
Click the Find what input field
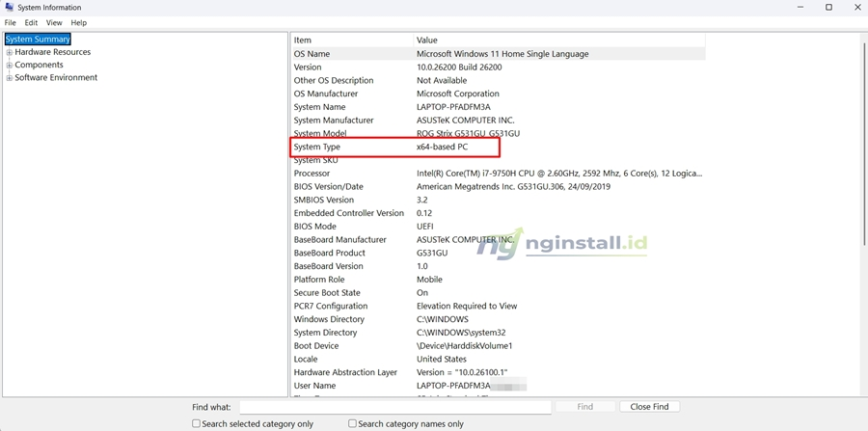click(395, 407)
